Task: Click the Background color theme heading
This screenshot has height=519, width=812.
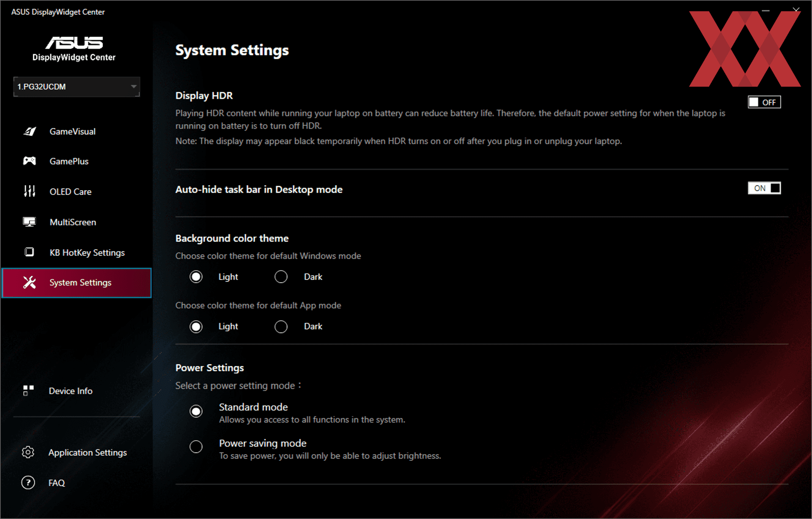Action: [x=232, y=238]
